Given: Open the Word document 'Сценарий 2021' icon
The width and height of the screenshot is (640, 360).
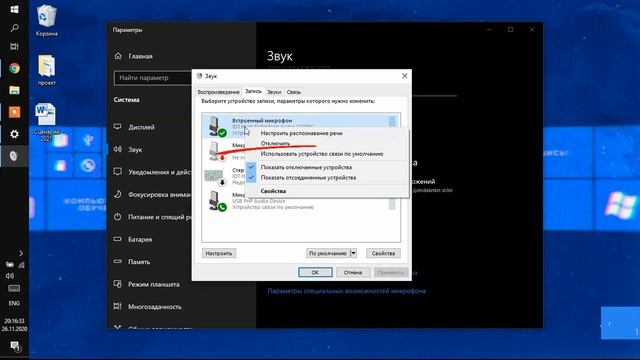Looking at the screenshot, I should 46,122.
